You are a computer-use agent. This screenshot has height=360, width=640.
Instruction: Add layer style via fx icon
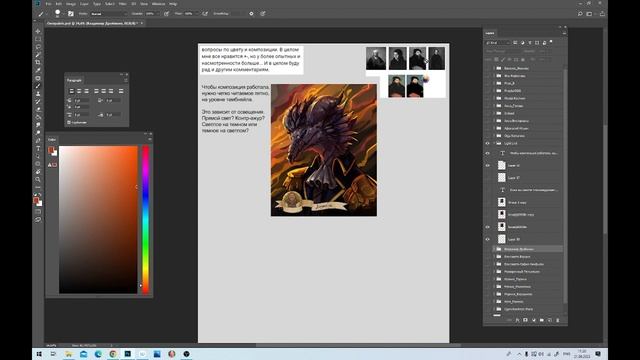point(518,320)
